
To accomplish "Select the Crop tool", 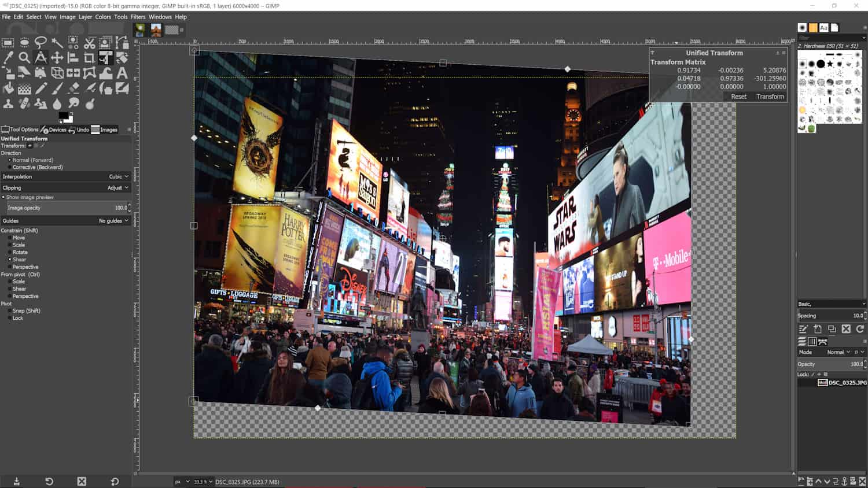I will click(89, 57).
